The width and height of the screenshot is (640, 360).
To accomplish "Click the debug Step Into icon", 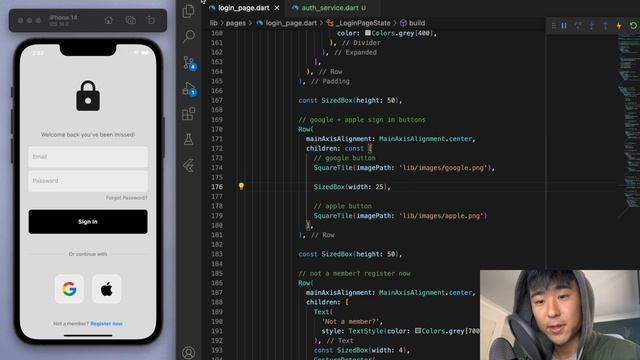I will 591,26.
